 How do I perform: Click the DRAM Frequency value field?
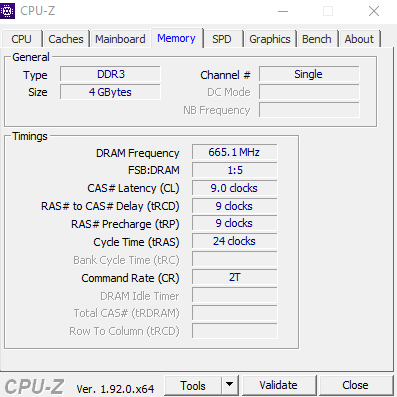click(x=234, y=152)
